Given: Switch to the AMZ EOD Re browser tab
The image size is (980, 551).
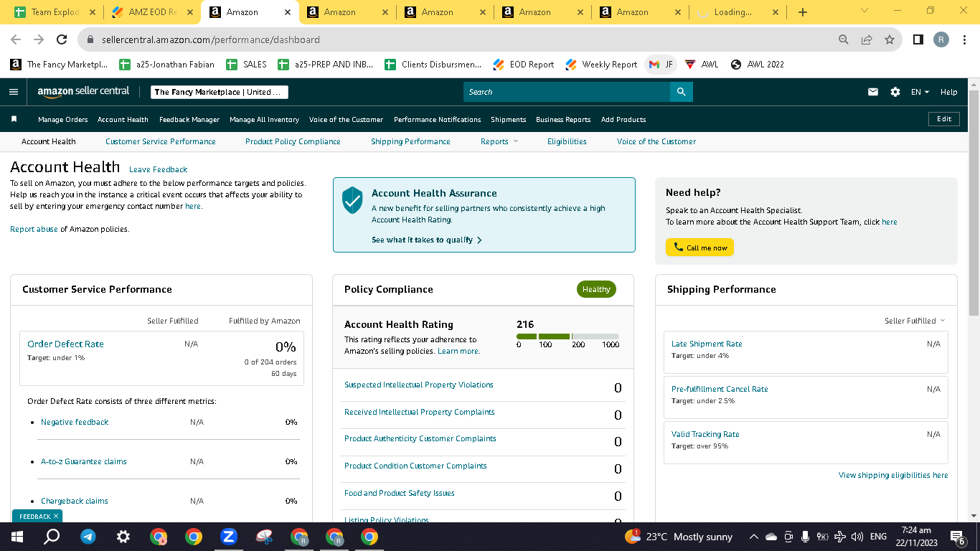Looking at the screenshot, I should tap(153, 12).
